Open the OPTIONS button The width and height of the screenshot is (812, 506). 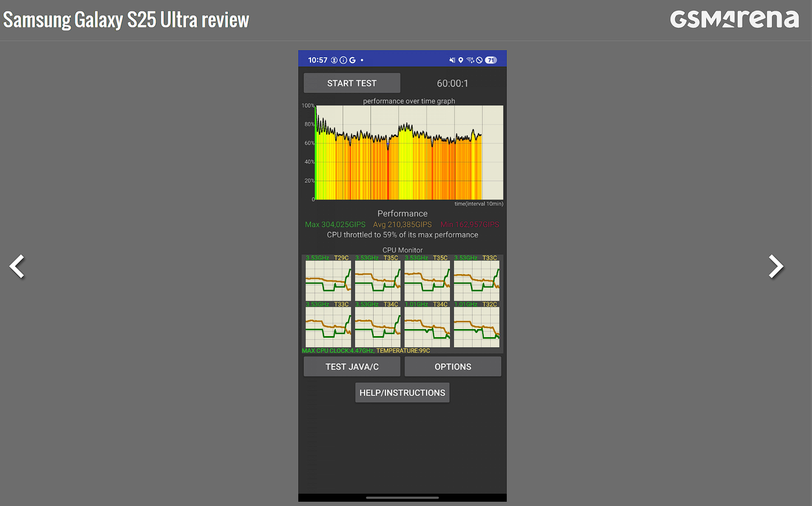pos(453,367)
